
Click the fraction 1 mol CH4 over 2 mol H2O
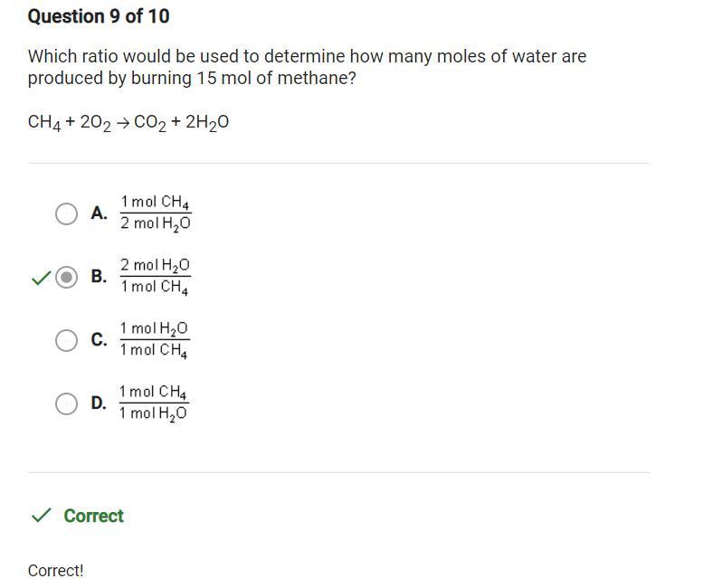tap(156, 213)
